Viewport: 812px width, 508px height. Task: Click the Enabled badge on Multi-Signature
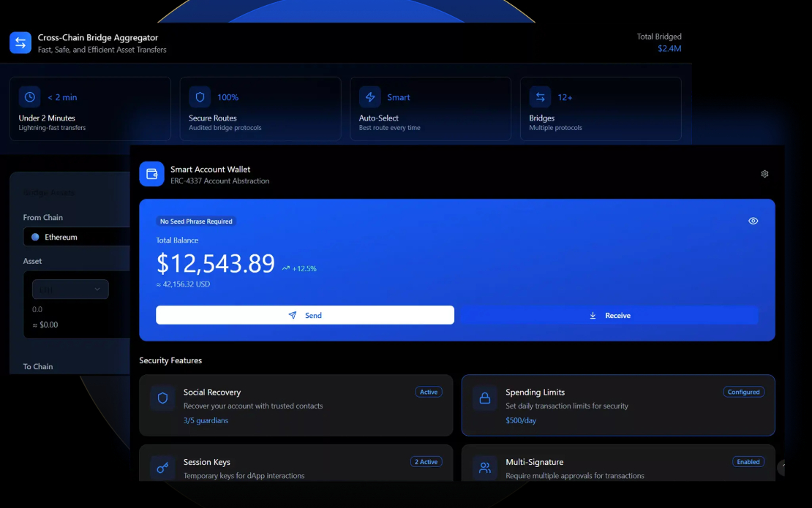coord(748,461)
